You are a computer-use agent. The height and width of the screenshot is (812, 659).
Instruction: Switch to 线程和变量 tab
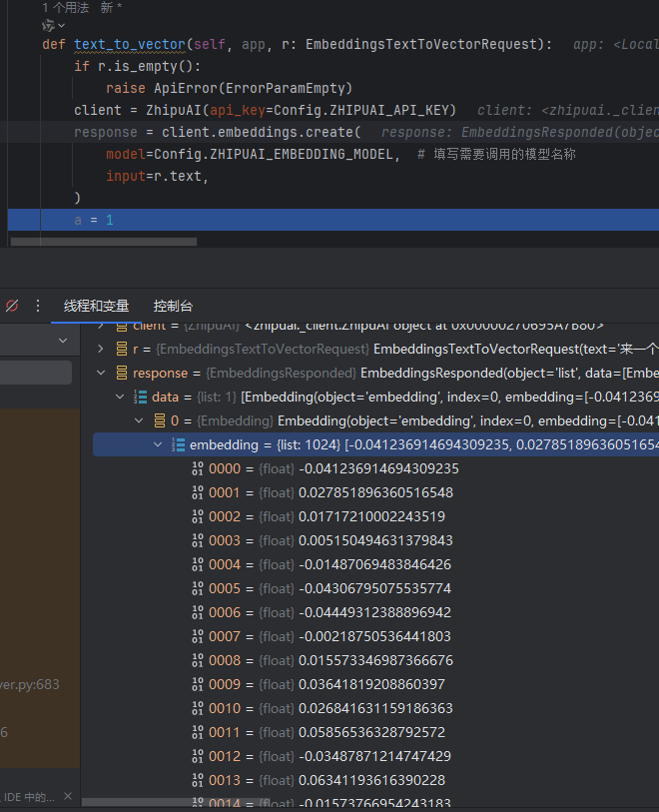[x=96, y=306]
